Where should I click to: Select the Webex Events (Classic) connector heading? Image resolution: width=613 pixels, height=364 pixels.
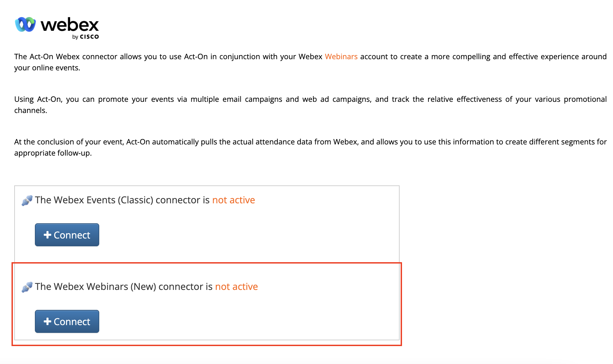coord(145,200)
